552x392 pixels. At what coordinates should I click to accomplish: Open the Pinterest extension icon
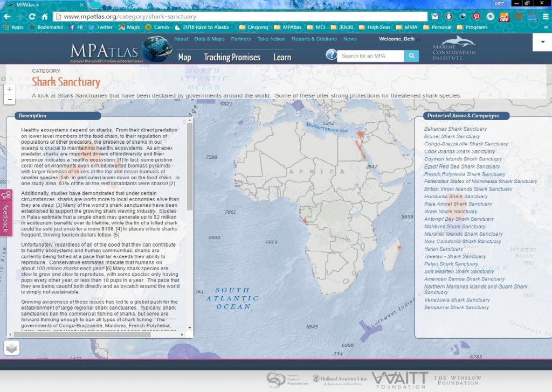(476, 17)
